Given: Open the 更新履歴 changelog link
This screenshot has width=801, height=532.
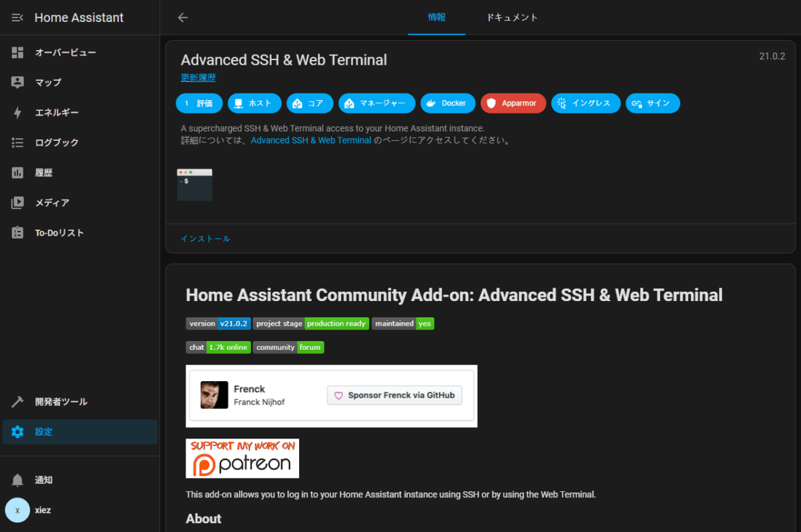Looking at the screenshot, I should [x=198, y=77].
